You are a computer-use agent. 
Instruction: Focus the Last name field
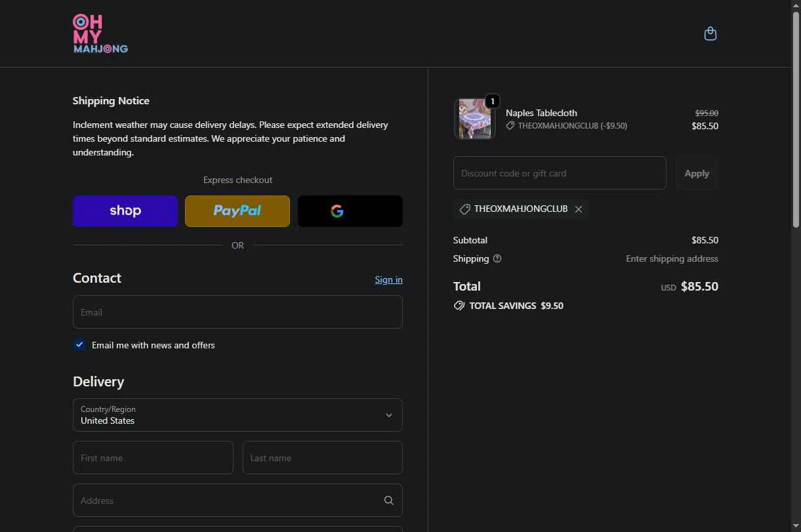coord(323,458)
